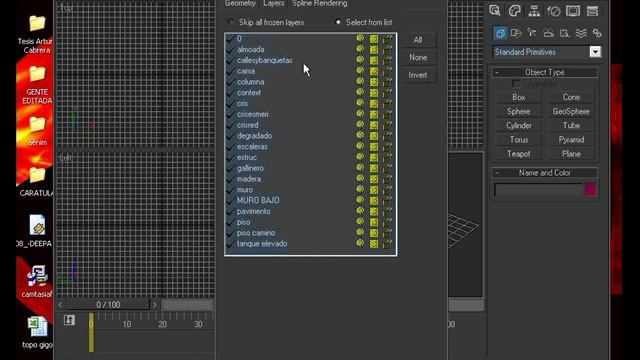Select the estruc layer name
This screenshot has height=360, width=640.
247,158
